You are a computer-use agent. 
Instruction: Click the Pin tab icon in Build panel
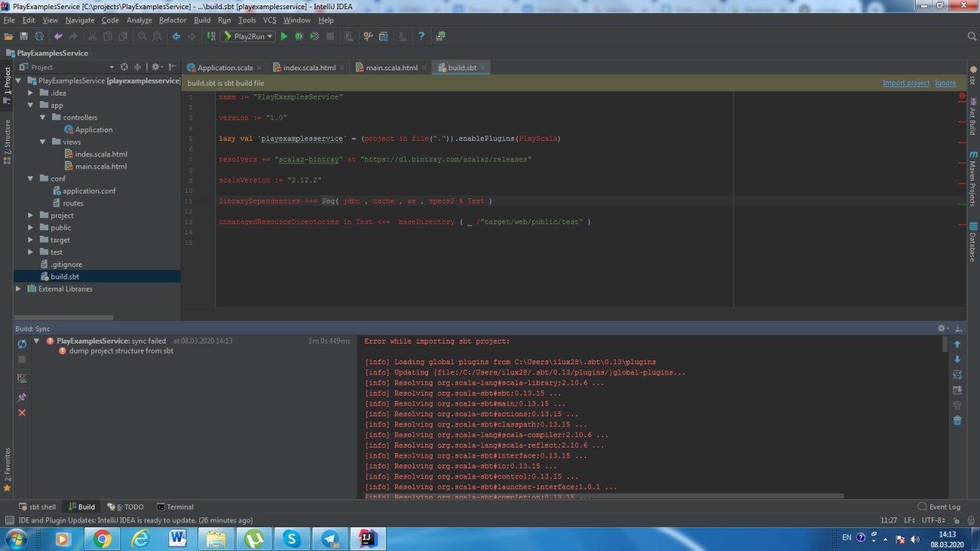[21, 397]
